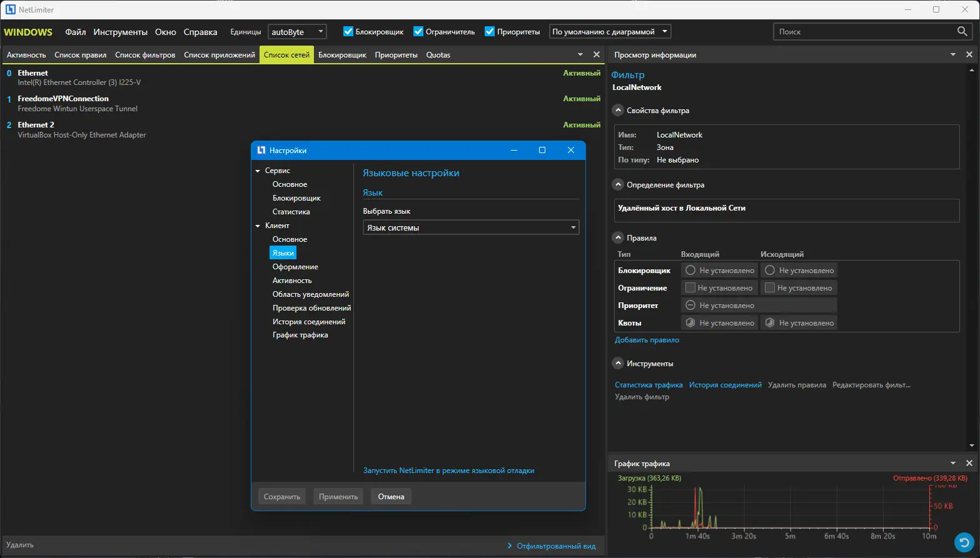Click incoming Blocker rule circle icon

pos(690,271)
